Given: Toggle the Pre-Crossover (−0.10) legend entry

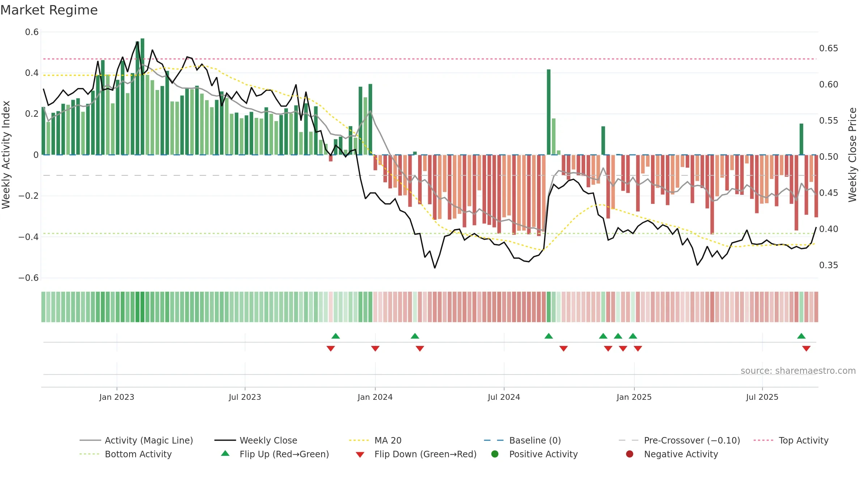Looking at the screenshot, I should (x=679, y=440).
